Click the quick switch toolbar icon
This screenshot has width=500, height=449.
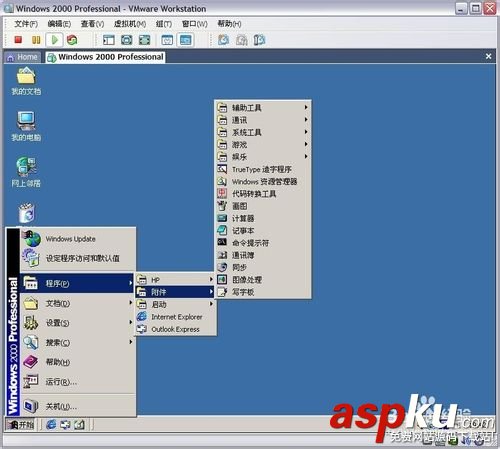127,40
